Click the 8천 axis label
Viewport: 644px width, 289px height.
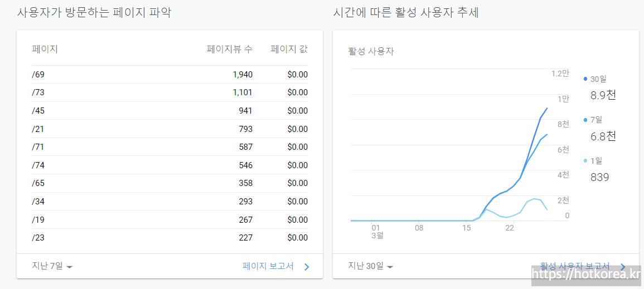click(x=563, y=124)
